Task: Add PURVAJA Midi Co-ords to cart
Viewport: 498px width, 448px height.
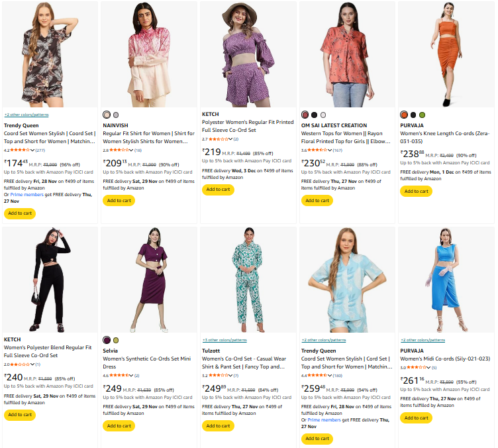Action: click(x=416, y=418)
